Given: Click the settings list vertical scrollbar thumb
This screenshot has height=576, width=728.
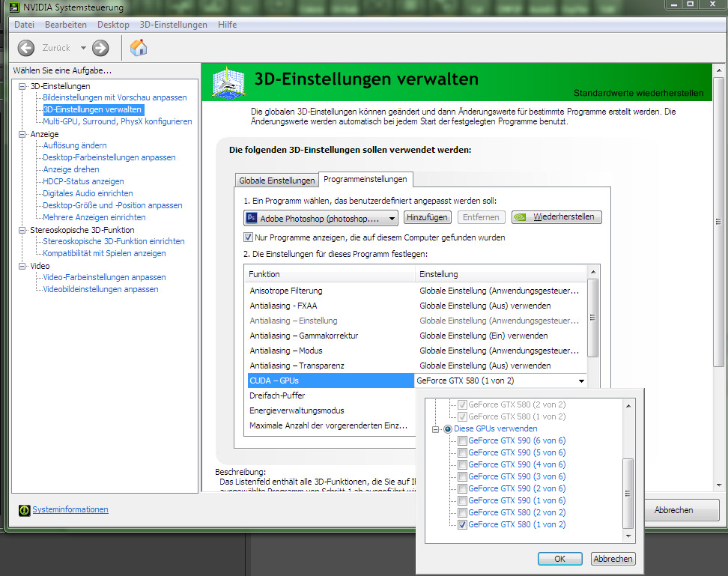Looking at the screenshot, I should [592, 318].
